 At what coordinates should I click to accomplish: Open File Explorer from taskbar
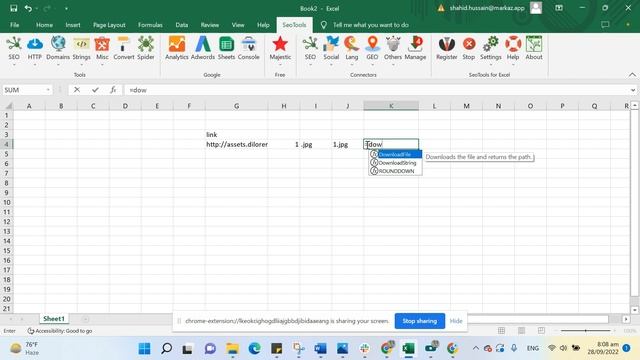pyautogui.click(x=232, y=348)
